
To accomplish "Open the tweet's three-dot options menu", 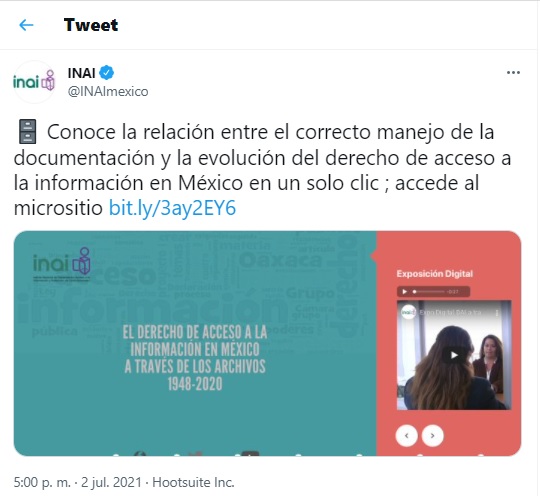I will [513, 73].
